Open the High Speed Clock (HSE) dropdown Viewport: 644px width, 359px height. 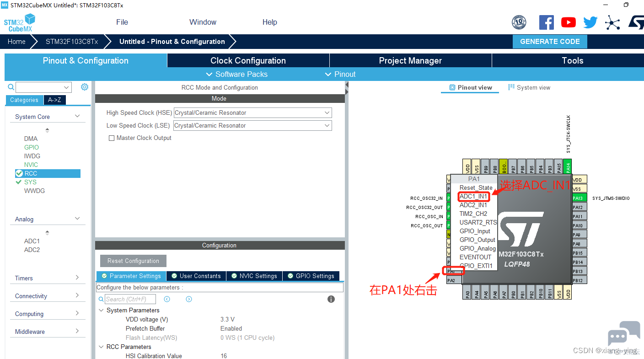pyautogui.click(x=252, y=113)
